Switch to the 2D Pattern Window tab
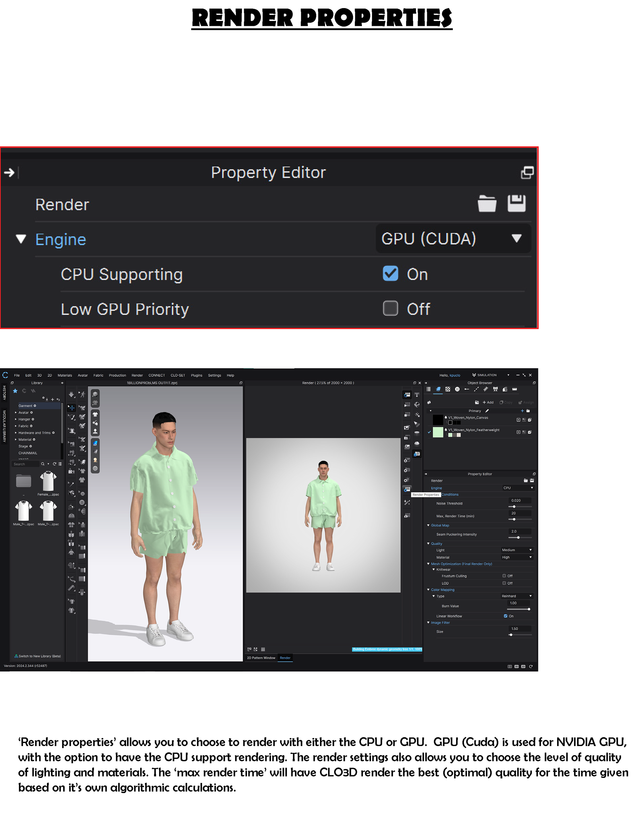The width and height of the screenshot is (644, 834). 261,657
